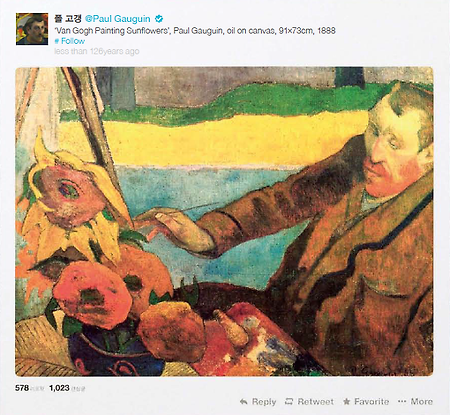The image size is (450, 415).
Task: Click the Reply arrow icon
Action: (x=244, y=402)
